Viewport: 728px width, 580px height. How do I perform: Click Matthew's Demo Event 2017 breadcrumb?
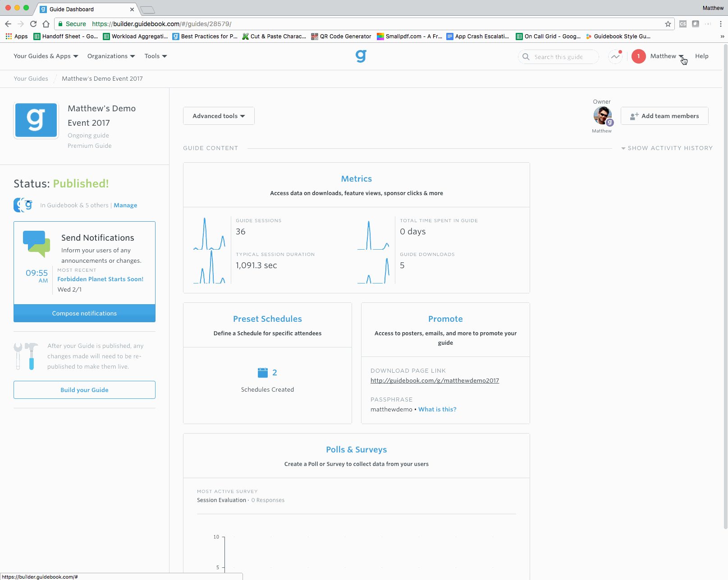pos(102,79)
